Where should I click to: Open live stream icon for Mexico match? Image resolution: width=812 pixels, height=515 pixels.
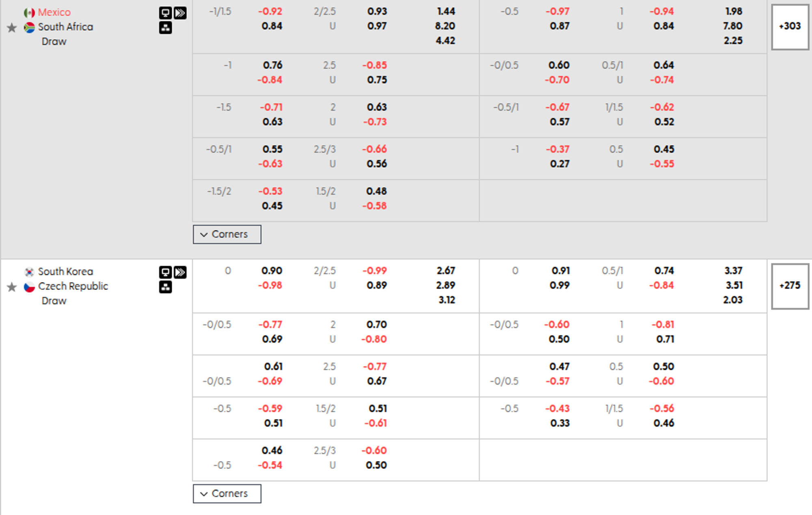pos(180,13)
